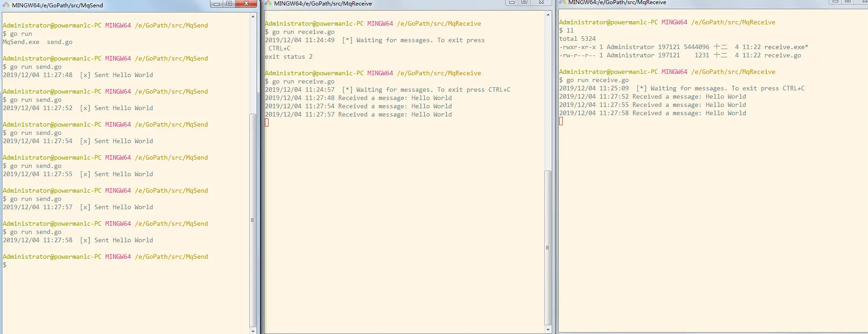Click the "go run send.go" command above the 11:27:48 line
Viewport: 868px width, 334px height.
[32, 67]
